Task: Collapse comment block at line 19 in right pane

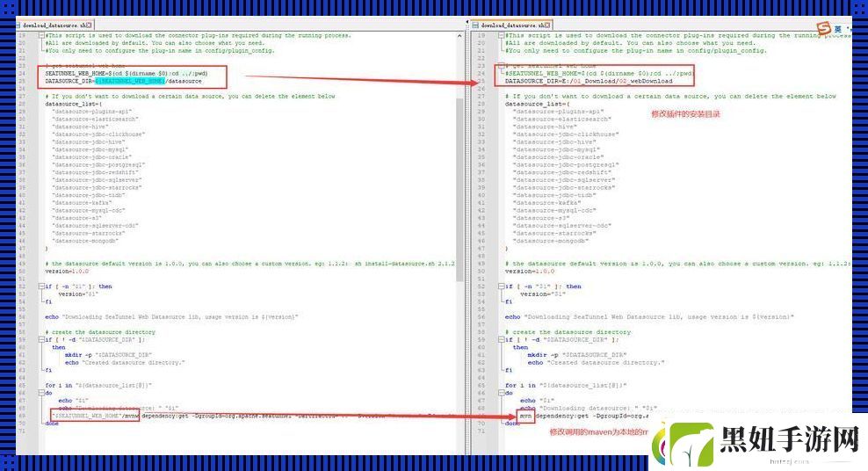Action: coord(501,35)
